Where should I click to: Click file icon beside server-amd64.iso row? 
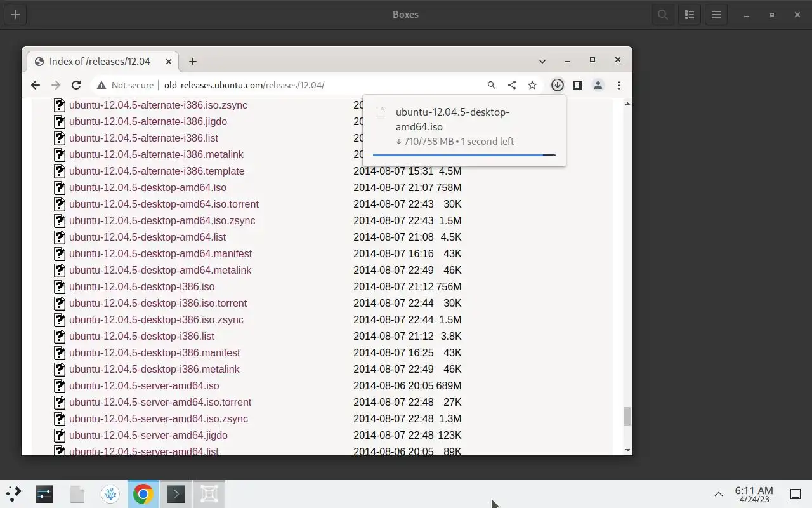point(60,386)
